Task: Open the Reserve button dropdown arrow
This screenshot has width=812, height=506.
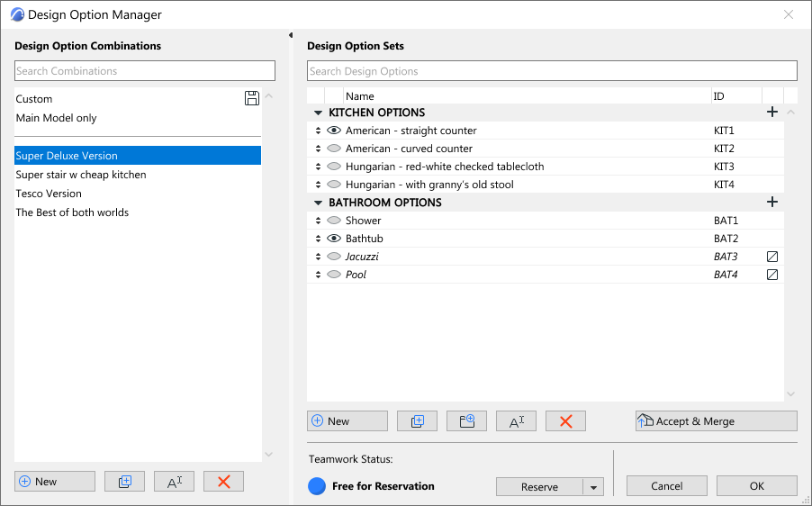Action: [593, 487]
